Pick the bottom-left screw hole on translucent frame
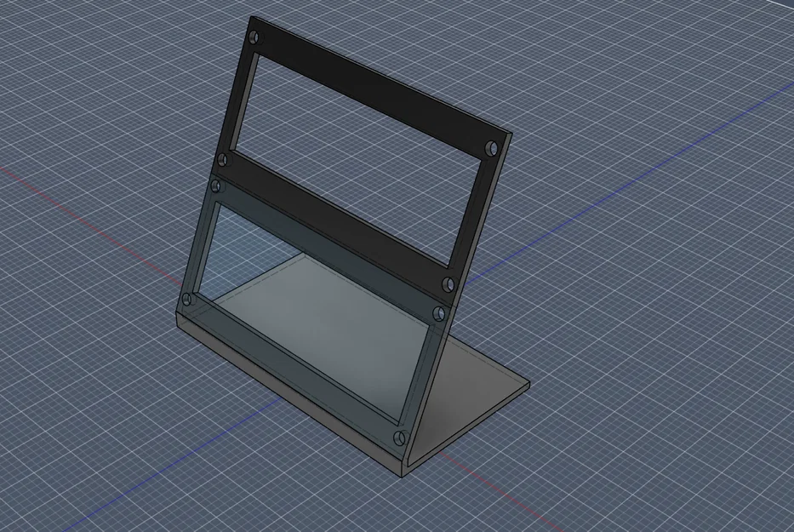 (x=188, y=300)
